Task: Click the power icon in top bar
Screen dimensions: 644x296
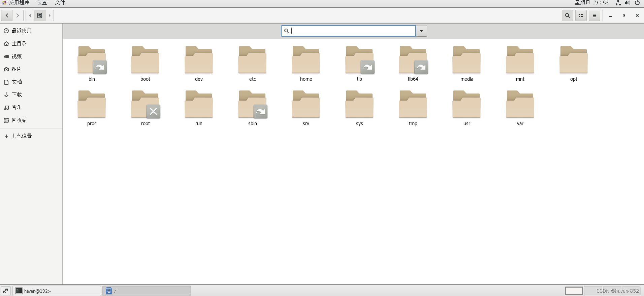Action: click(x=637, y=3)
